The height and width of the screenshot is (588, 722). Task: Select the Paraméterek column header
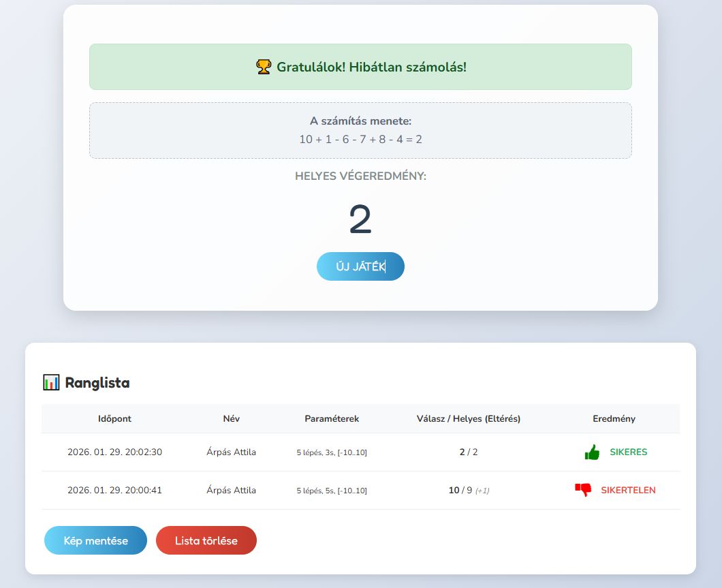point(332,418)
